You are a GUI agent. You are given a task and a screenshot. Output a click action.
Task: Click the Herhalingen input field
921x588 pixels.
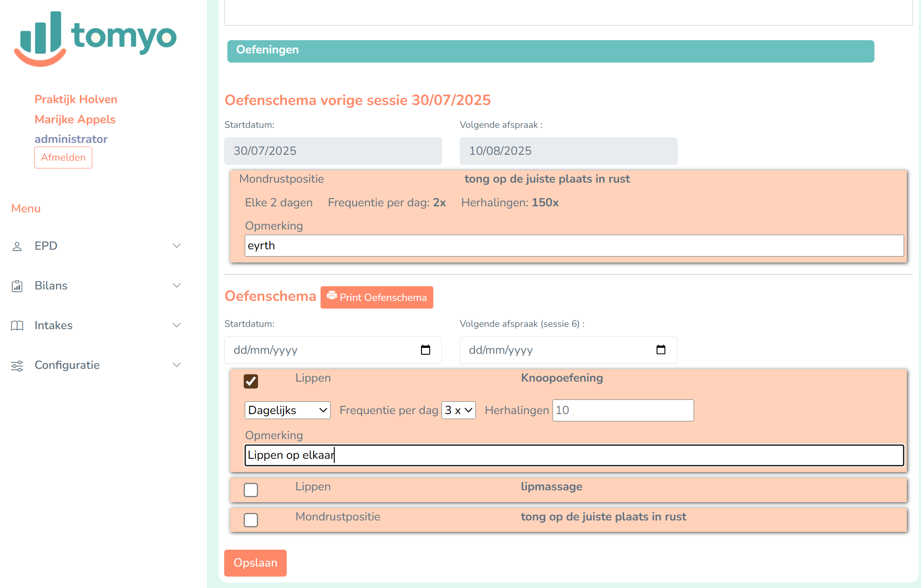(623, 410)
